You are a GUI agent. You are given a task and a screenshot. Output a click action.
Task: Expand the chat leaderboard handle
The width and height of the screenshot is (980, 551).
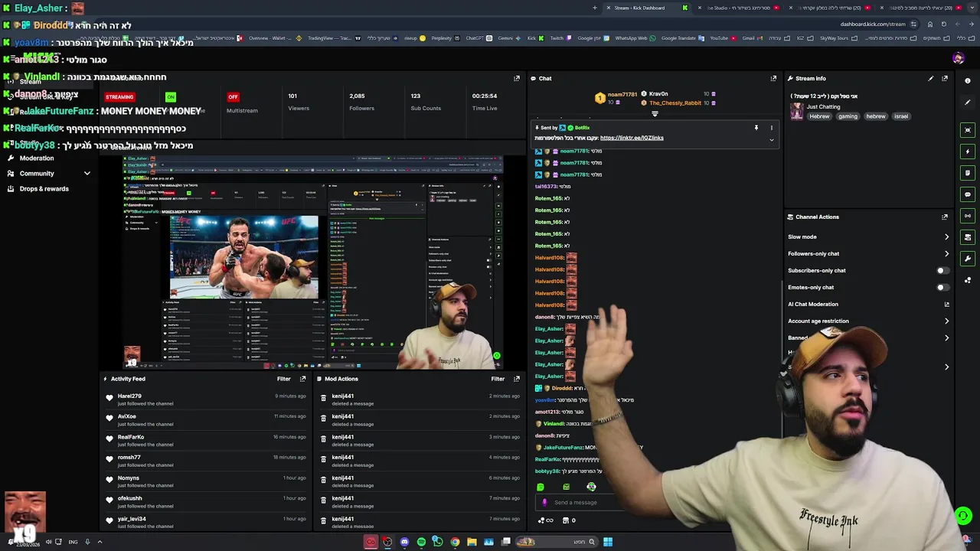655,114
